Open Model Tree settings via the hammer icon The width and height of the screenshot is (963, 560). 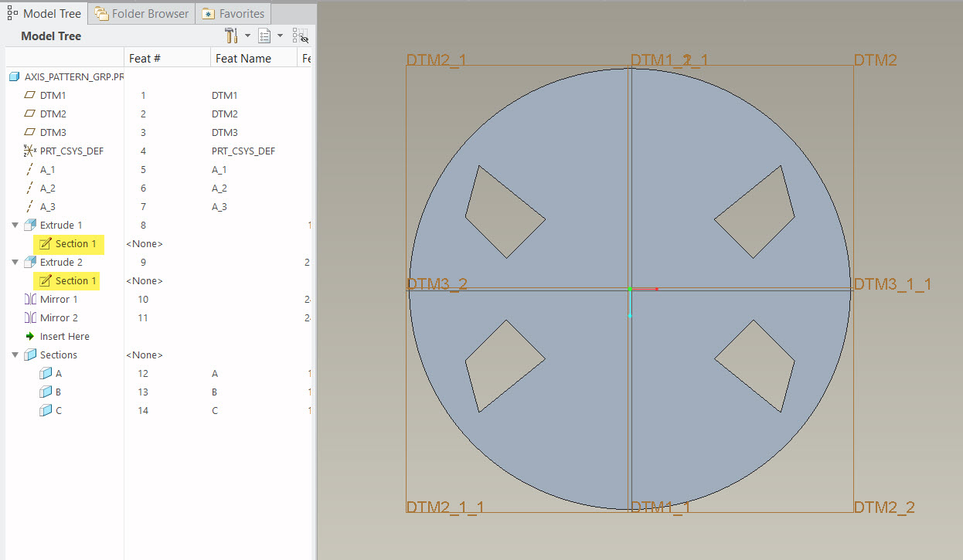click(230, 35)
